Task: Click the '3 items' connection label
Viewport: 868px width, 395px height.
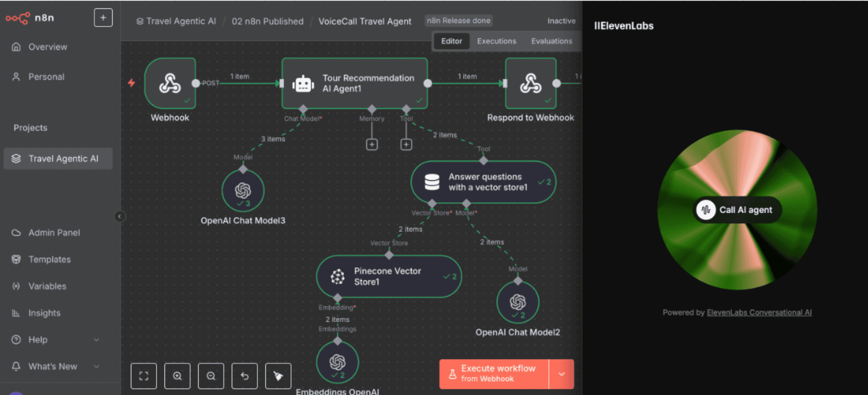Action: coord(273,139)
